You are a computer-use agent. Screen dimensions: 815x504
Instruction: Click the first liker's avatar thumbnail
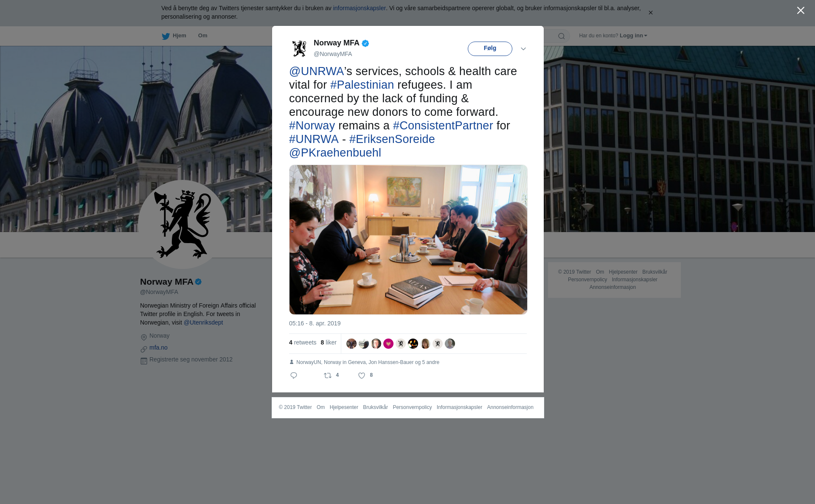click(x=351, y=344)
